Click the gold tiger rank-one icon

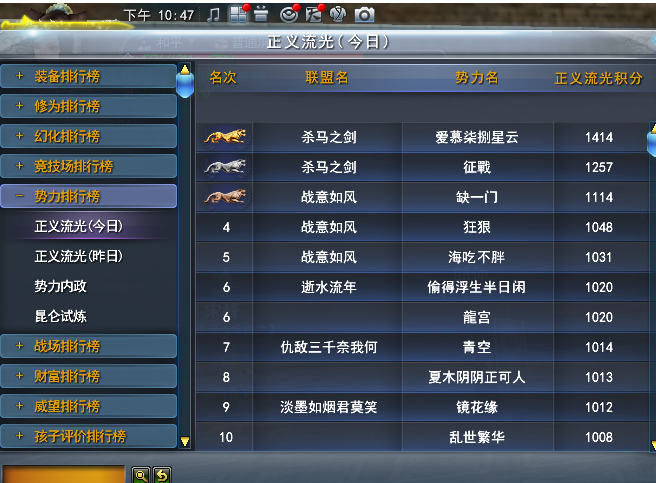[225, 137]
